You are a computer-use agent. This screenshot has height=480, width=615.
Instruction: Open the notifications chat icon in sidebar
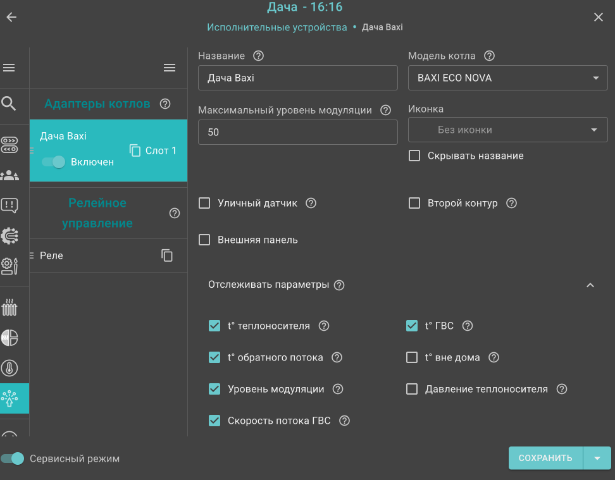tap(10, 206)
